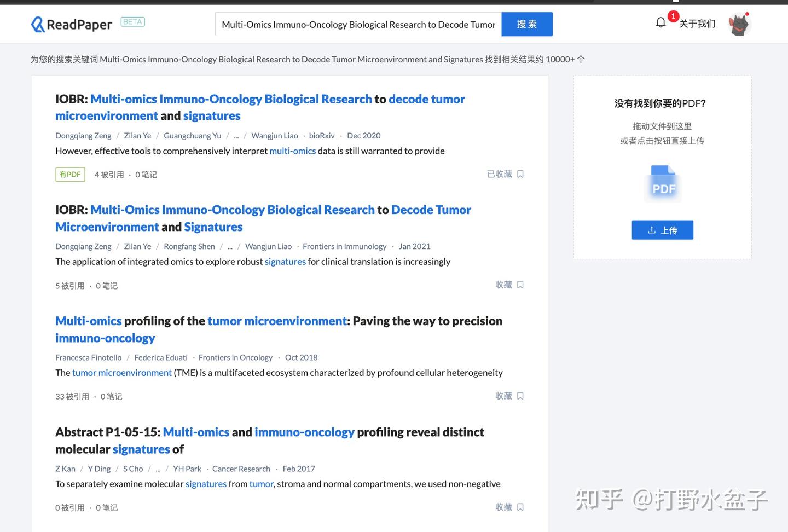Unfavorite the first paper via 已收藏
This screenshot has height=532, width=788.
click(499, 174)
